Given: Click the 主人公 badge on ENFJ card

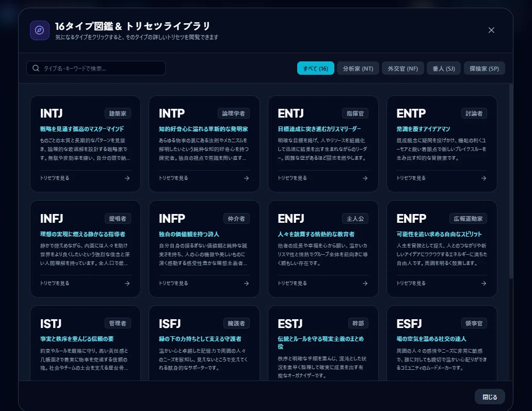Looking at the screenshot, I should (x=355, y=219).
